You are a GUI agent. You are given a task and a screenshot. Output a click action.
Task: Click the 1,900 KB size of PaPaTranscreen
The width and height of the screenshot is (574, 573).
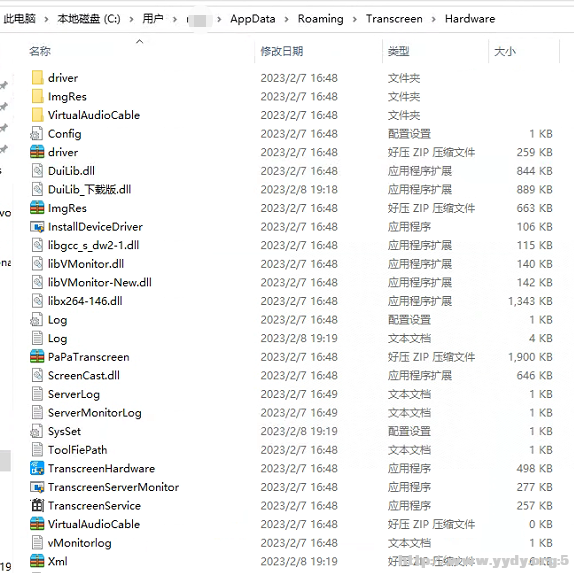pyautogui.click(x=530, y=357)
